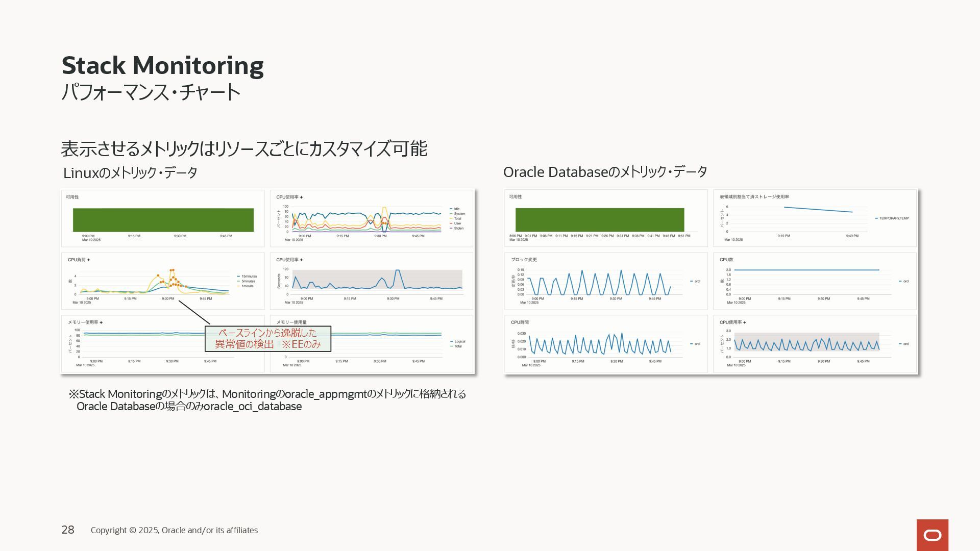Click the 表領域別割当て済ストレージ使用率 chart title
980x551 pixels.
[754, 197]
